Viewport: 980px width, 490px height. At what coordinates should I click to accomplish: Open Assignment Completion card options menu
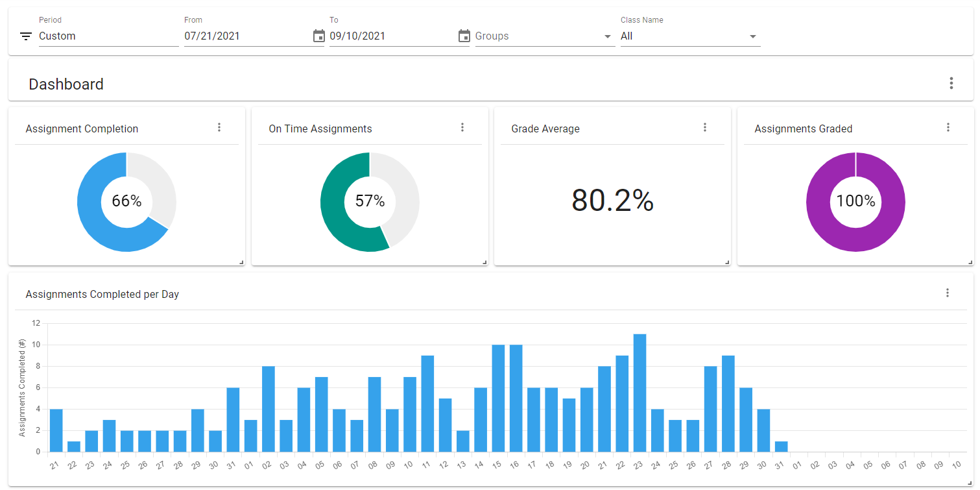[219, 127]
